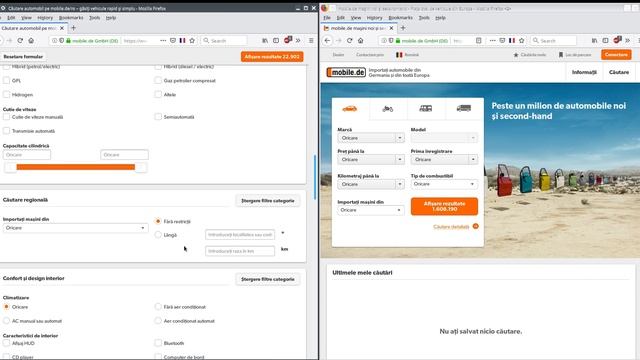
Task: Open Tools menu in left Firefox window
Action: click(94, 18)
